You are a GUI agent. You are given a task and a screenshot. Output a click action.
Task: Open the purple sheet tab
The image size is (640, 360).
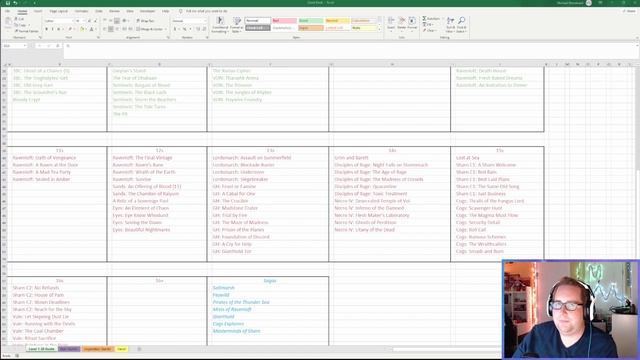[69, 349]
